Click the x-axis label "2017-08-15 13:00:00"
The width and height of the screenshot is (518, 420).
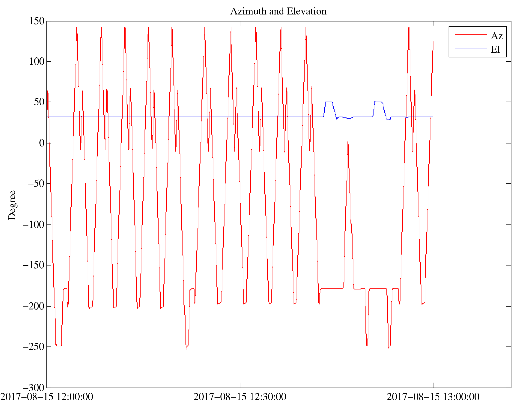[x=433, y=397]
